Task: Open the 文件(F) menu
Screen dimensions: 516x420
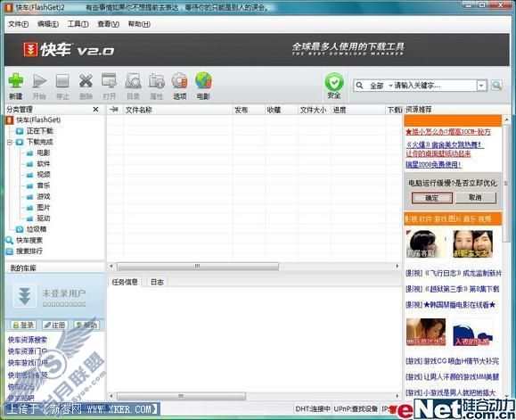Action: (x=18, y=24)
